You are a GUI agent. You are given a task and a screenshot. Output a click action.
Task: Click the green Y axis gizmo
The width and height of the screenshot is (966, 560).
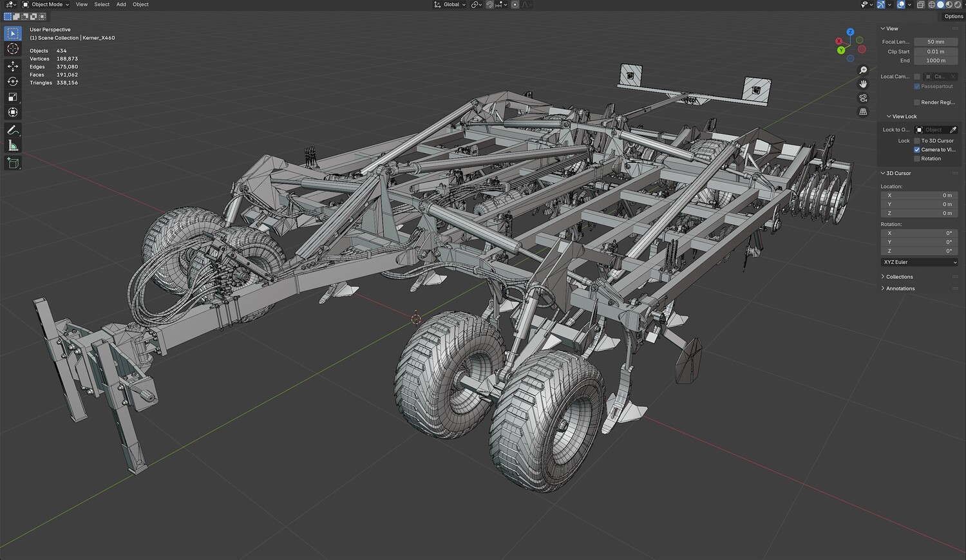[x=840, y=50]
